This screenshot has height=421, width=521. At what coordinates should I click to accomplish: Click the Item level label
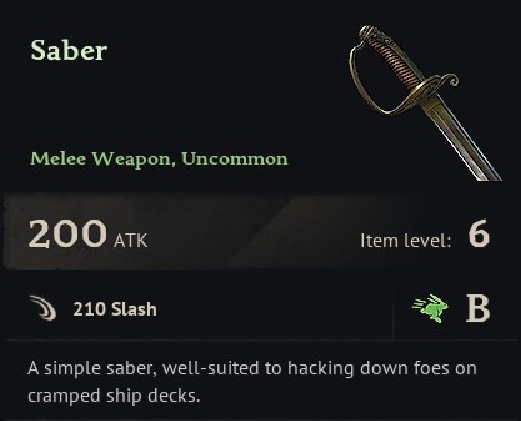click(406, 240)
